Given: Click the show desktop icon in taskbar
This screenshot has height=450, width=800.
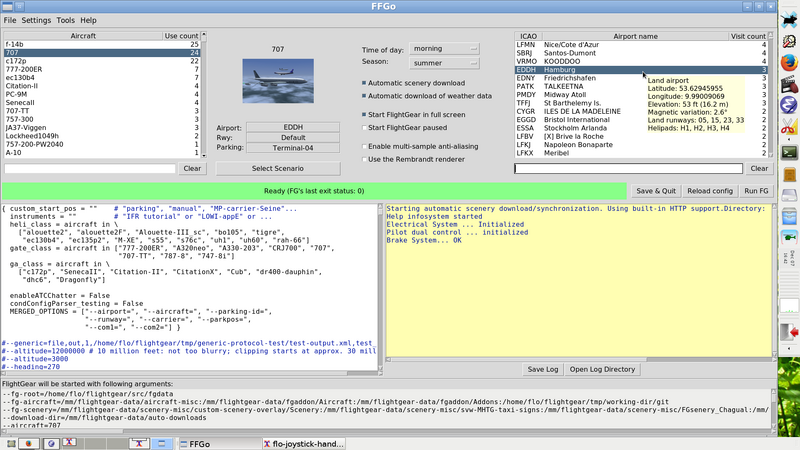Looking at the screenshot, I should 11,443.
